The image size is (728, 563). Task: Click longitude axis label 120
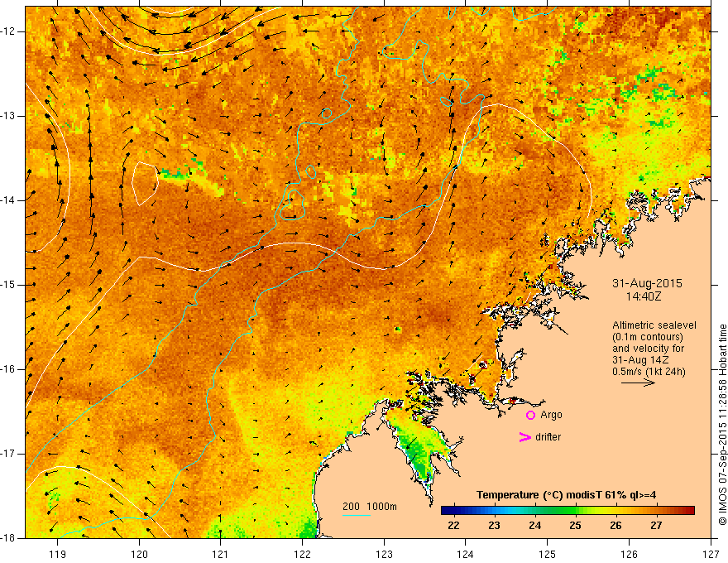[139, 554]
